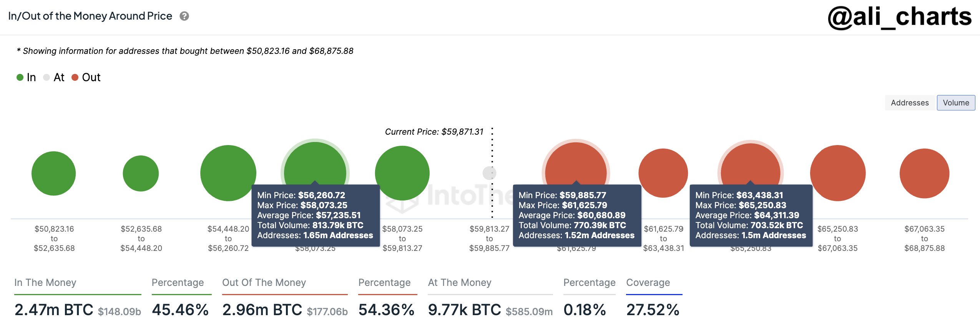Click the small green bubble for $52,635.68 range

click(x=141, y=173)
